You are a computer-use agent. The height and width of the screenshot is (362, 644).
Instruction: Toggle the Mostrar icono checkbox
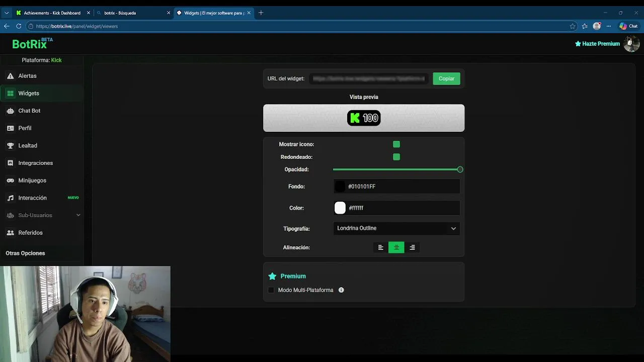pyautogui.click(x=396, y=144)
